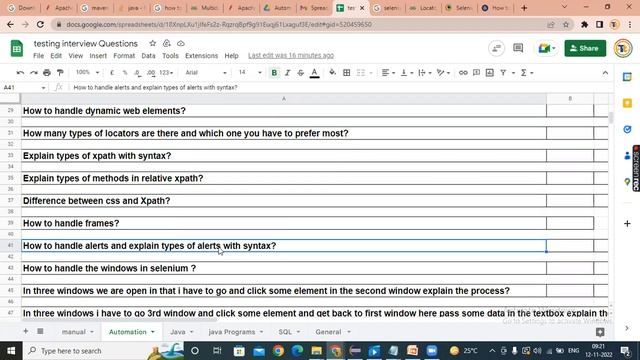Open the version activity icon
640x360 pixels.
(497, 48)
